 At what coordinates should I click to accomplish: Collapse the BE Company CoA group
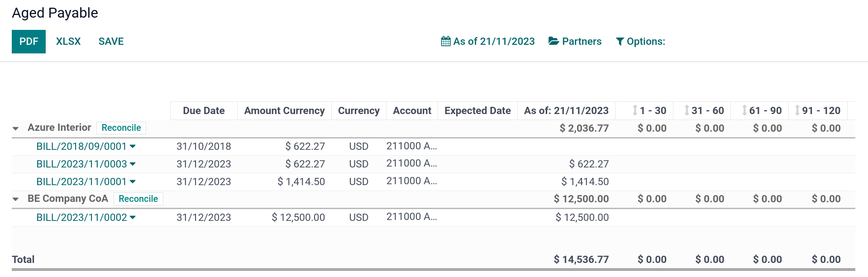pyautogui.click(x=16, y=199)
